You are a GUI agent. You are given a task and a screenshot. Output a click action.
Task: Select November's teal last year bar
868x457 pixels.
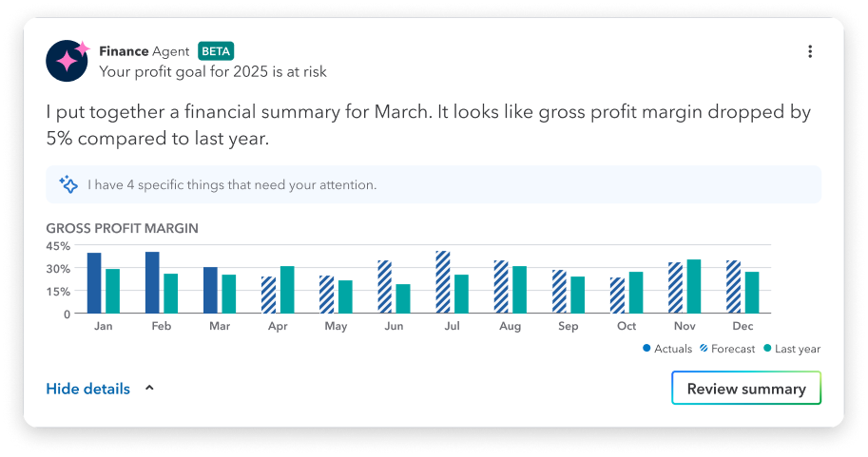click(x=694, y=286)
